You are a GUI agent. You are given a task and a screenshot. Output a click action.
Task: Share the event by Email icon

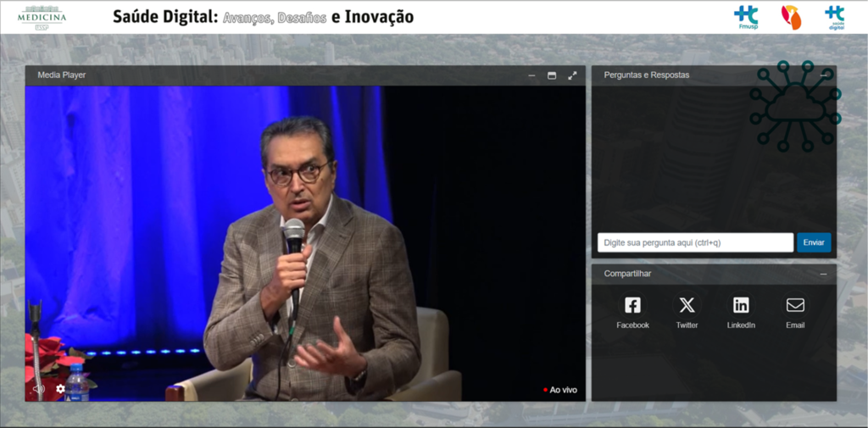(795, 306)
